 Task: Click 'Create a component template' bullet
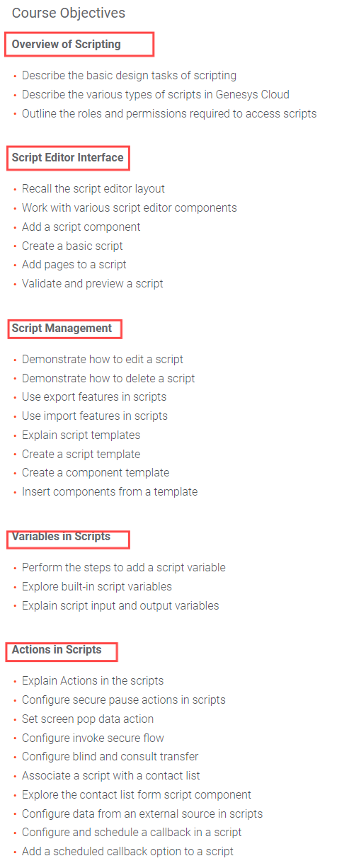coord(96,472)
